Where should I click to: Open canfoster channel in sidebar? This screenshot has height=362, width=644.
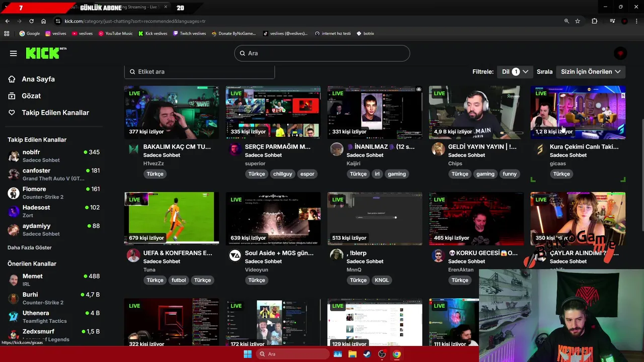[x=54, y=174]
